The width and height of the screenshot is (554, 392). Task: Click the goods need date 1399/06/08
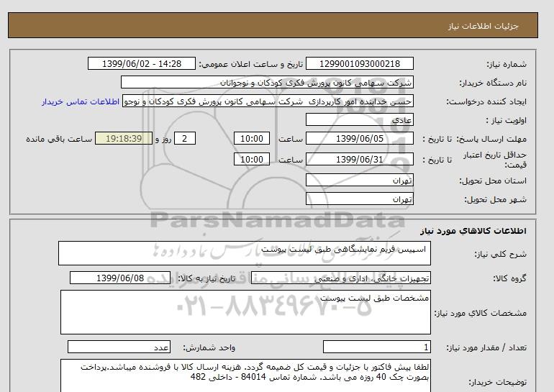click(x=120, y=278)
